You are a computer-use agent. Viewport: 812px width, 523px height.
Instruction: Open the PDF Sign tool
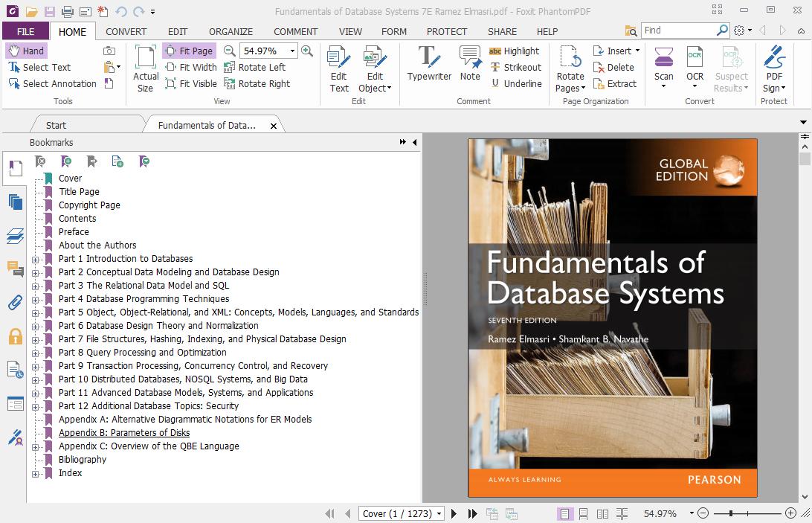(774, 69)
